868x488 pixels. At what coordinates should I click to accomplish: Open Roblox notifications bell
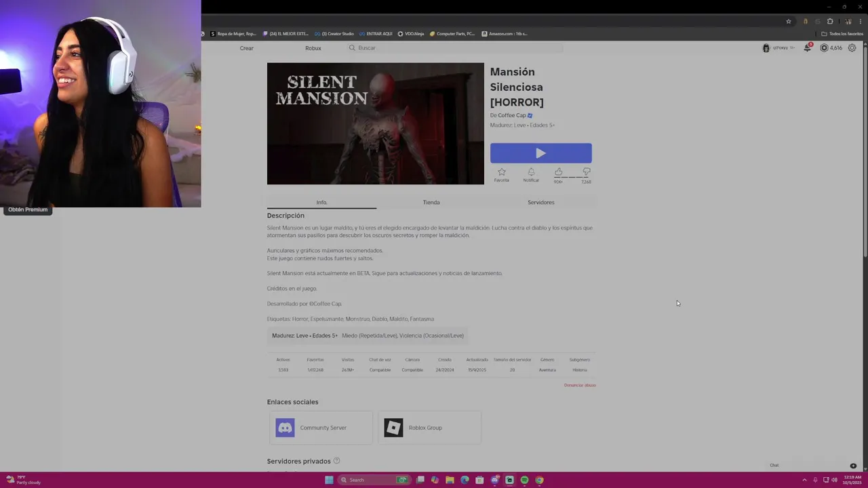(807, 48)
